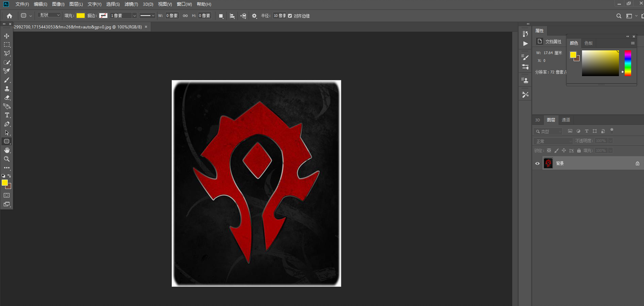Toggle link between width and height
The height and width of the screenshot is (306, 644).
[185, 16]
